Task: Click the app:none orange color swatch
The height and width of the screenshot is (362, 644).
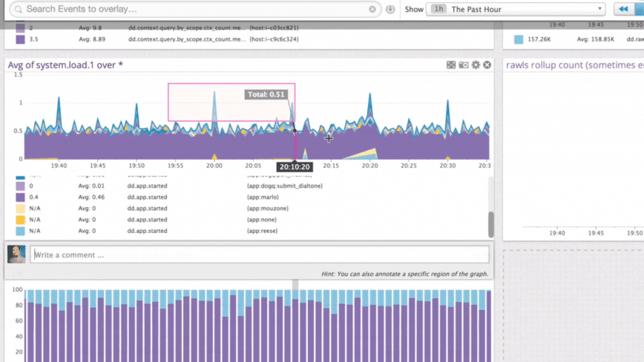Action: 20,220
